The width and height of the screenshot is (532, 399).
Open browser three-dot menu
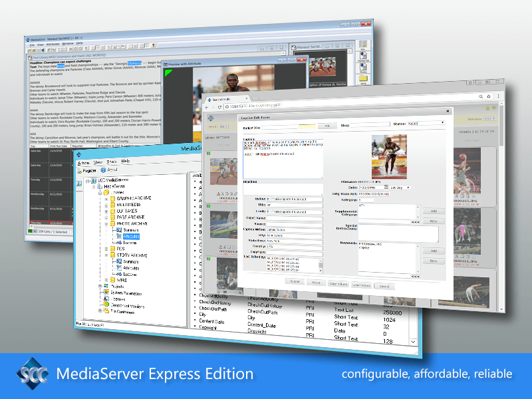click(x=498, y=96)
